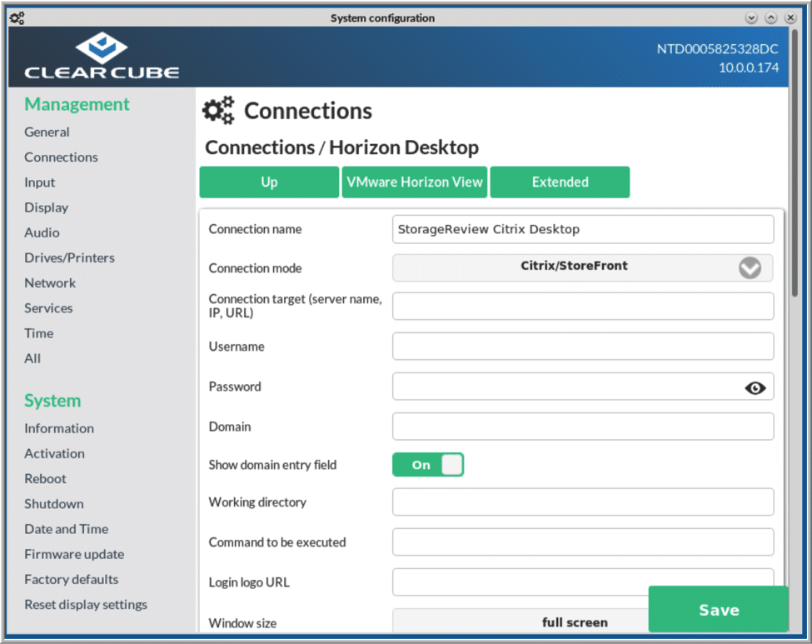The image size is (812, 644).
Task: Click the Connection name field
Action: pyautogui.click(x=583, y=229)
